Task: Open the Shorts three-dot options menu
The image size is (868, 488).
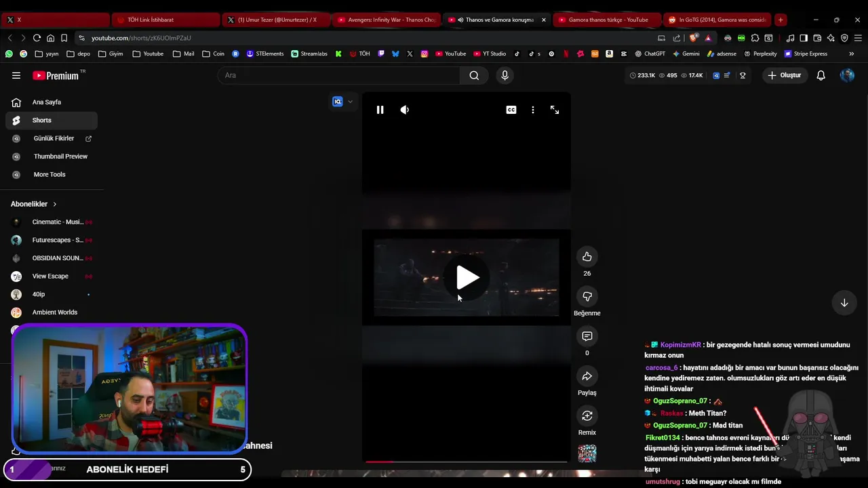Action: [533, 110]
